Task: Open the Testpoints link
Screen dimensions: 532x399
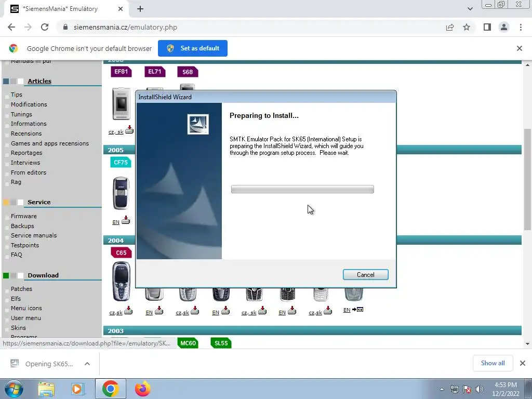Action: tap(25, 245)
